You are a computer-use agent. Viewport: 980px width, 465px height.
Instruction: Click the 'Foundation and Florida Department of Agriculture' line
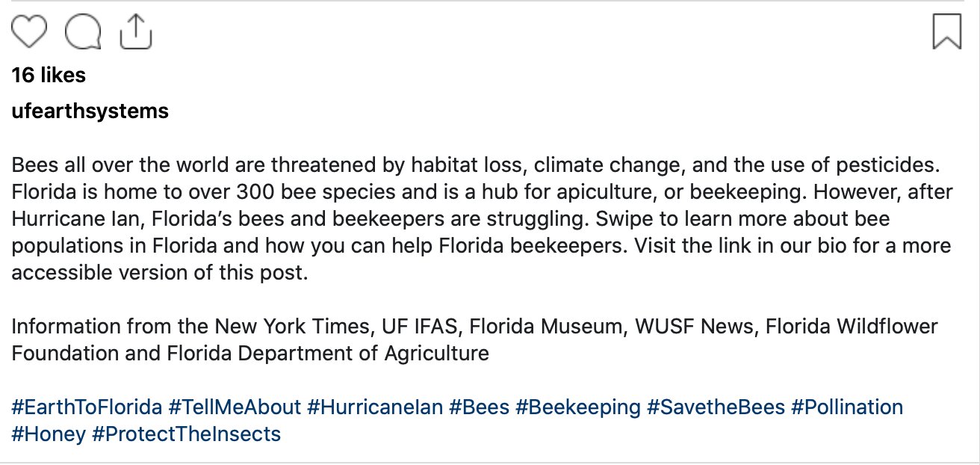tap(250, 353)
